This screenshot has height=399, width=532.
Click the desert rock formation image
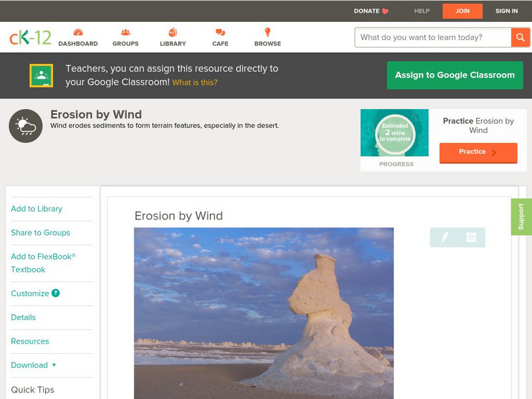click(x=264, y=313)
